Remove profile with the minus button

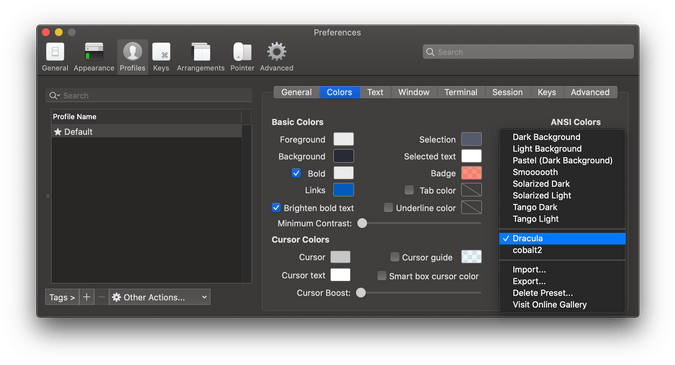click(x=101, y=297)
